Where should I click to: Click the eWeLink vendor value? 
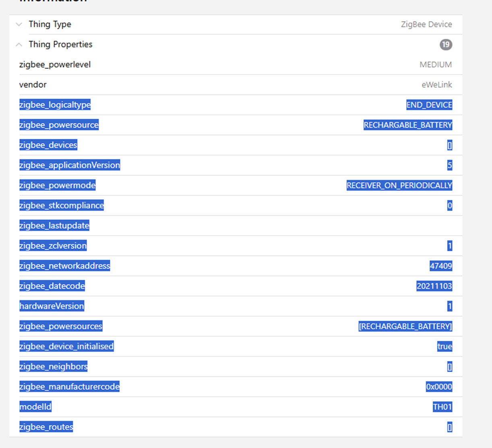point(436,85)
